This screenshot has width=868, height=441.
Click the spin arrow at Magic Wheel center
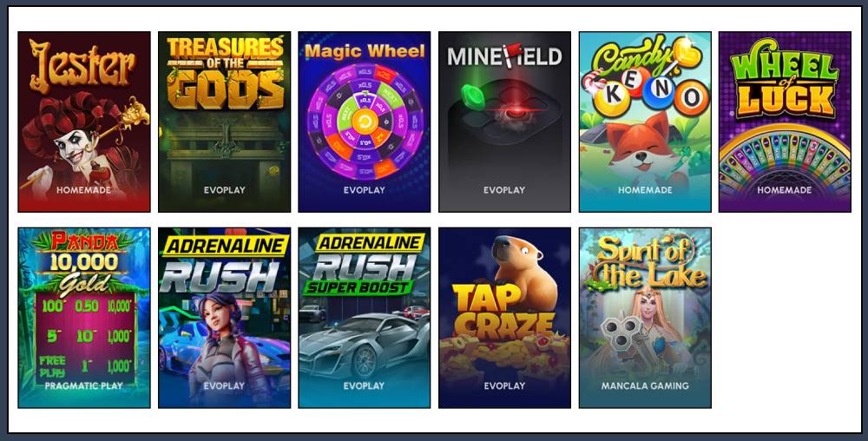[x=365, y=122]
